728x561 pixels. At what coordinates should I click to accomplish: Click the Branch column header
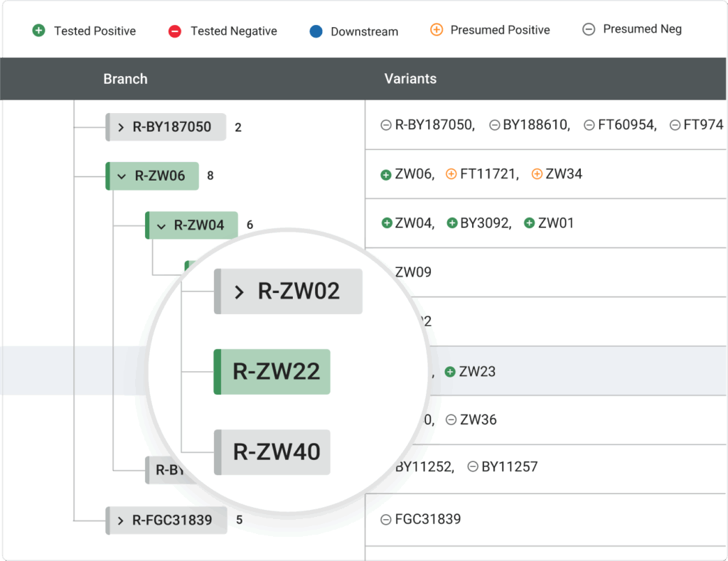(x=125, y=79)
